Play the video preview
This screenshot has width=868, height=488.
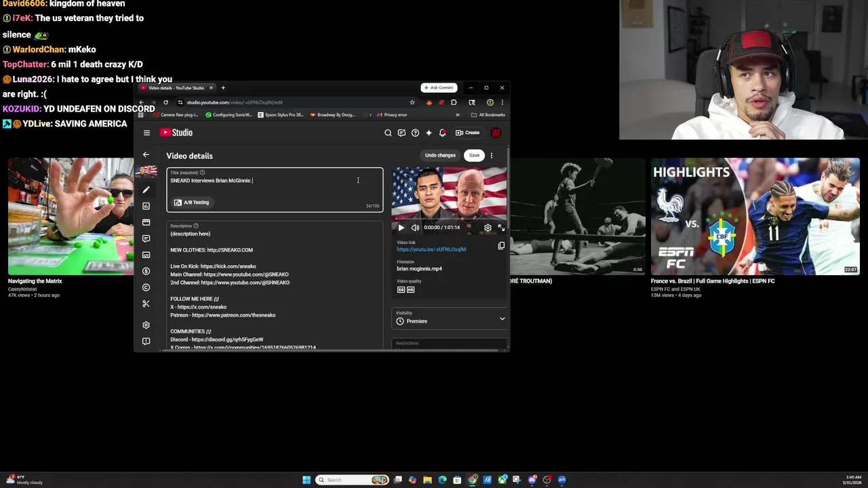point(401,228)
